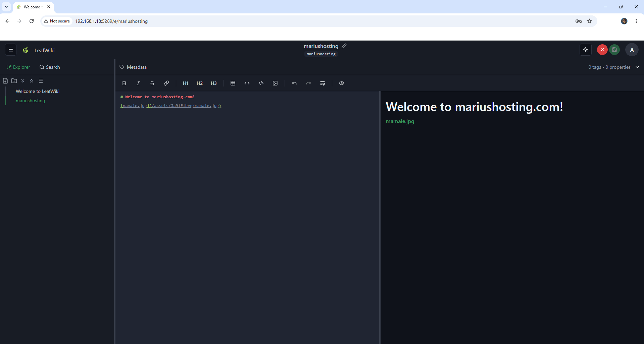This screenshot has width=644, height=344.
Task: Reload the browser page
Action: tap(32, 21)
